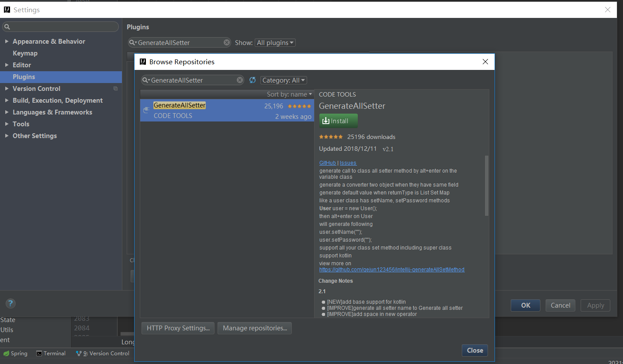Click the refresh repositories icon

[253, 80]
